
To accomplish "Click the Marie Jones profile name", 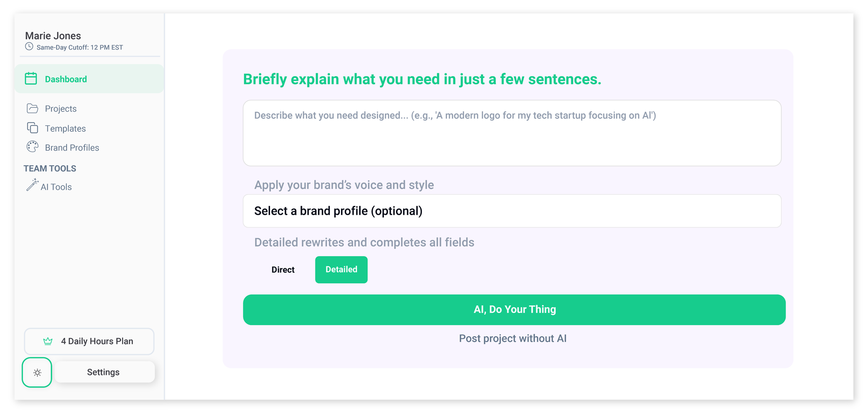I will [53, 35].
